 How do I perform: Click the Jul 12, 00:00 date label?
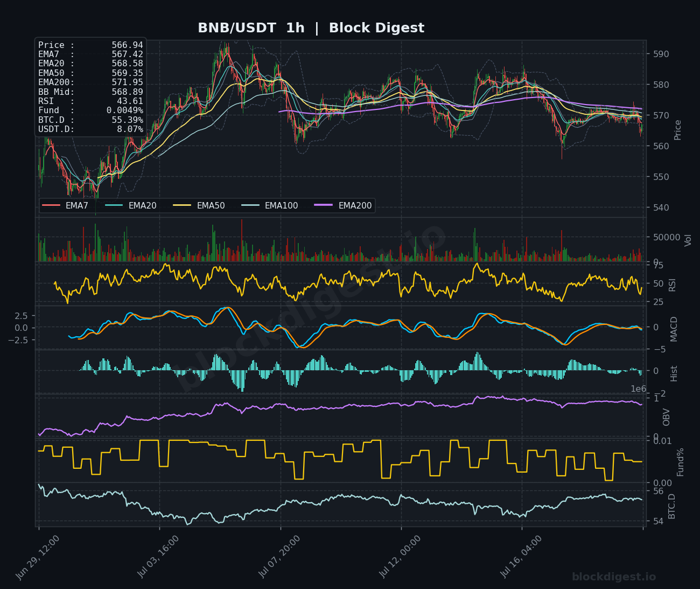coord(400,557)
